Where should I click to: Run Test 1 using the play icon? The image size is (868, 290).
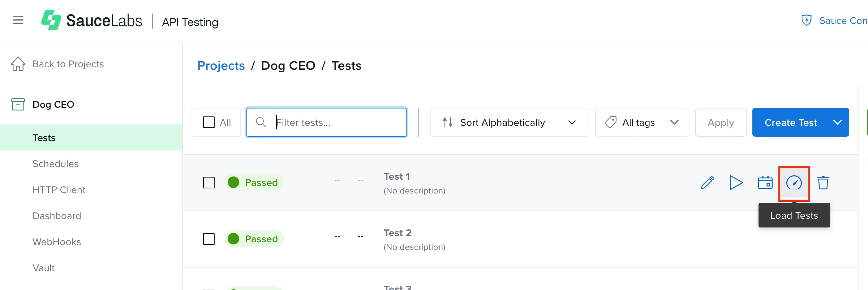coord(736,183)
